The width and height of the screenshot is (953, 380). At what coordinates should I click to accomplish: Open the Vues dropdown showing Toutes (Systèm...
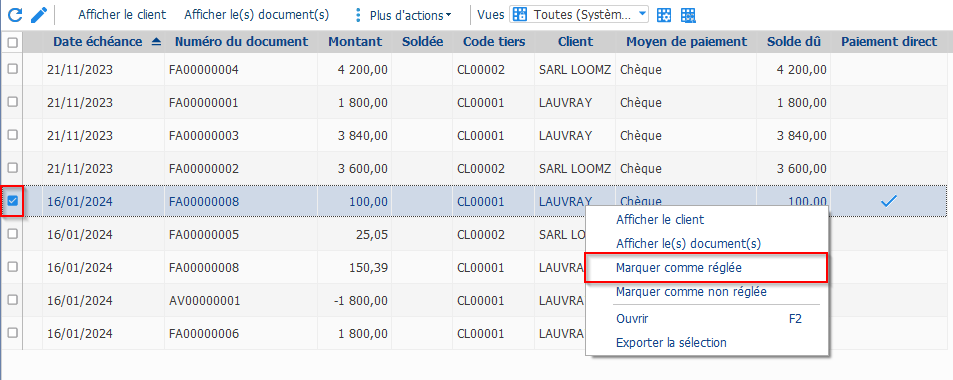pos(579,15)
